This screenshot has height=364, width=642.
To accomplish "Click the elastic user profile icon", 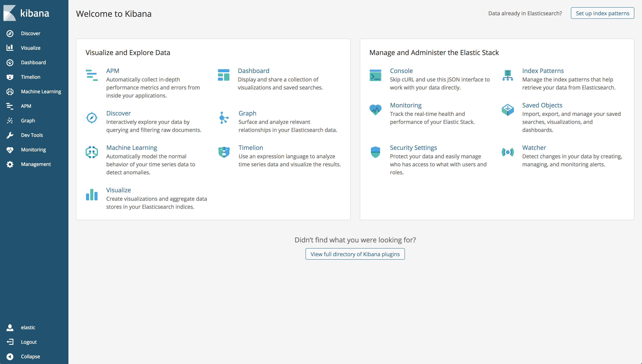I will tap(10, 327).
